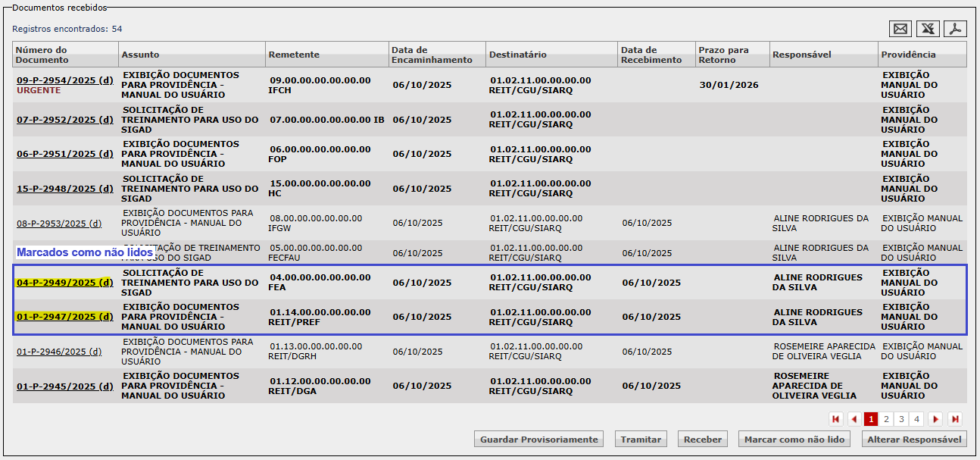Viewport: 980px width, 460px height.
Task: Click the Alterar Responsável button
Action: pos(914,440)
